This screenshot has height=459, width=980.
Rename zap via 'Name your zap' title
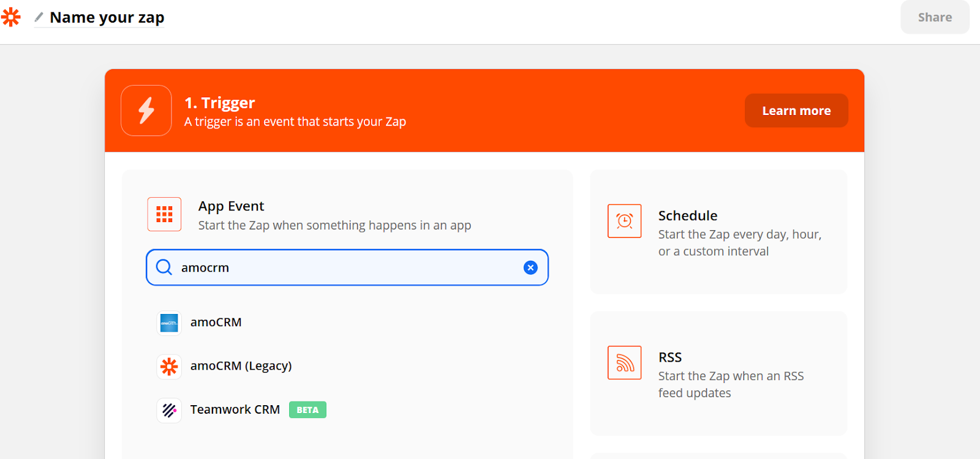pos(107,18)
